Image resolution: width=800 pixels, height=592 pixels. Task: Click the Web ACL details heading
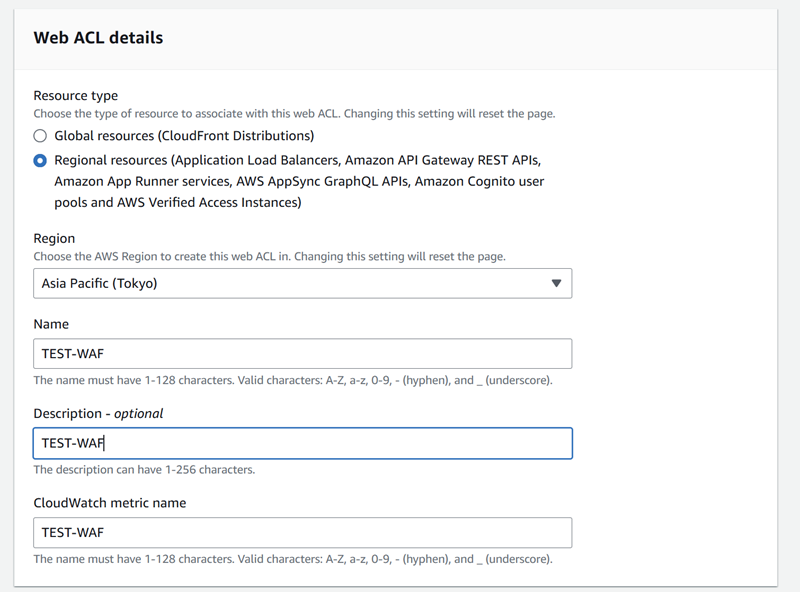point(98,38)
